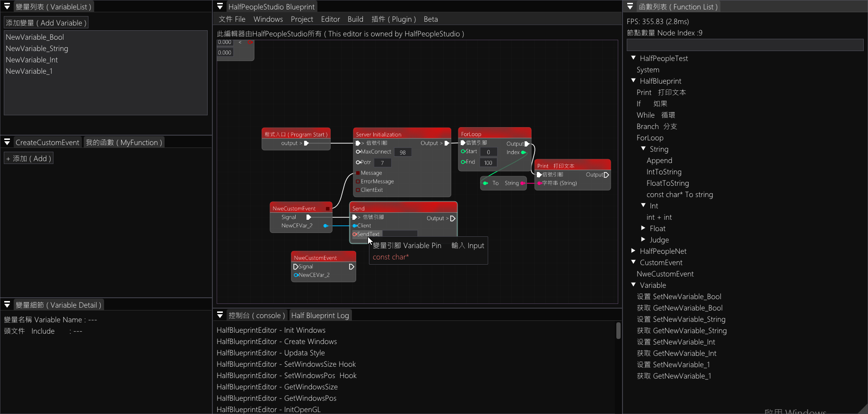Collapse the VariableList panel triangle
The width and height of the screenshot is (868, 414).
(7, 7)
